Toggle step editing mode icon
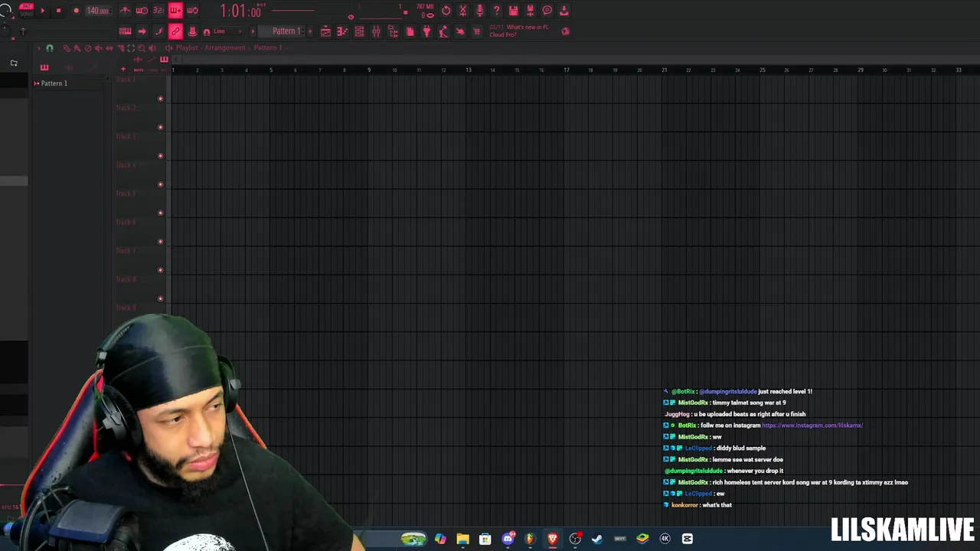Viewport: 980px width, 551px height. click(158, 31)
